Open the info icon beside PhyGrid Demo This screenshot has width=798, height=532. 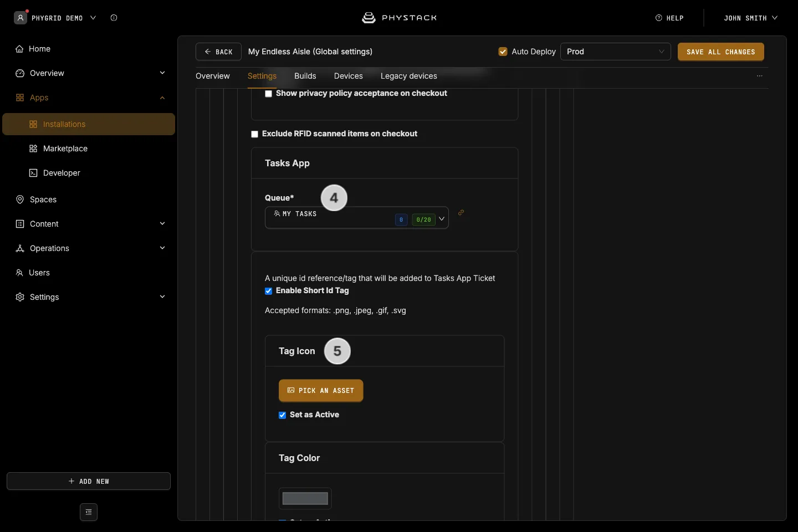(x=114, y=18)
